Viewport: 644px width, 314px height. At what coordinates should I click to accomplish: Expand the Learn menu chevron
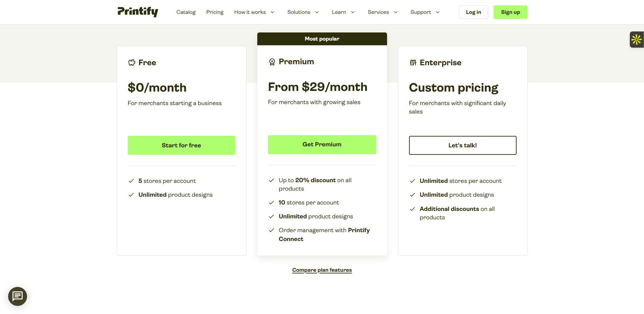pos(354,12)
